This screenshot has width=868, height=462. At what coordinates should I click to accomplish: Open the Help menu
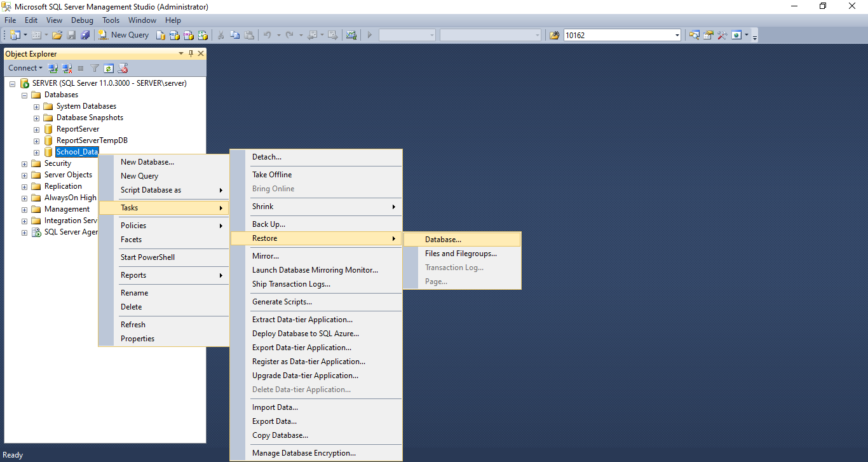173,20
